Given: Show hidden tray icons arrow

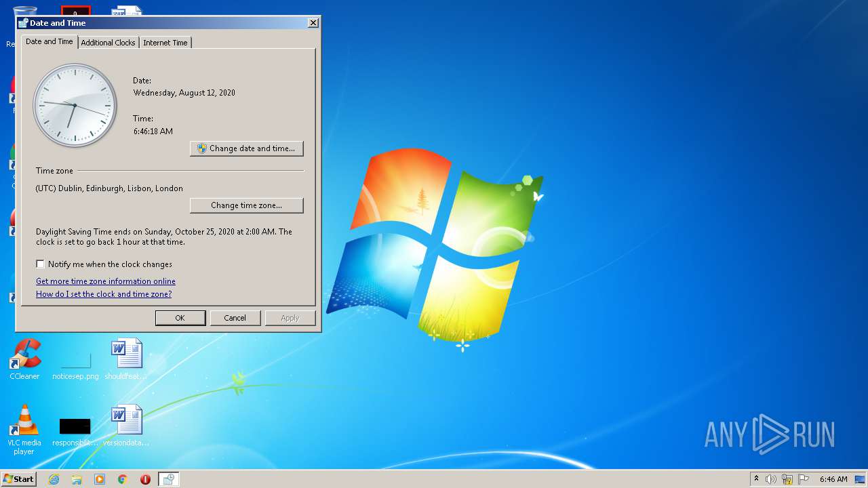Looking at the screenshot, I should click(x=756, y=479).
